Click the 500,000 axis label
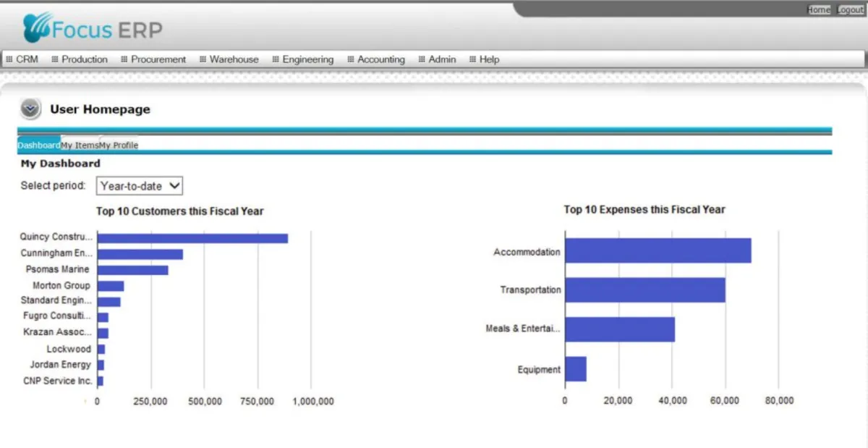The width and height of the screenshot is (868, 448). 204,401
